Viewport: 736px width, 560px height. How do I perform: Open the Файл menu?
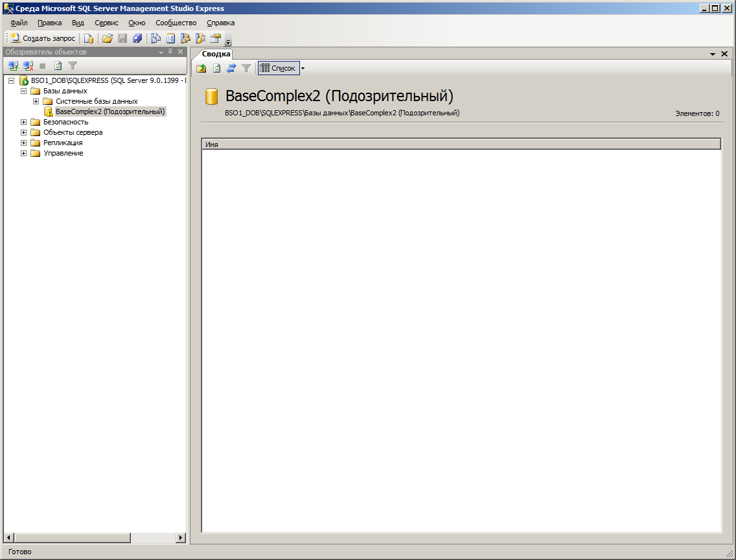click(x=19, y=23)
